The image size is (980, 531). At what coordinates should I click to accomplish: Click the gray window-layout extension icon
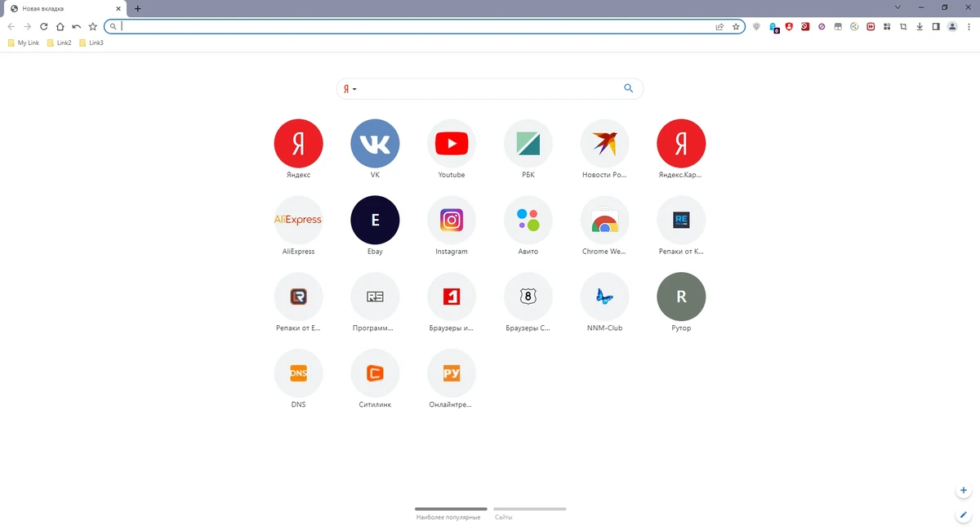(838, 26)
